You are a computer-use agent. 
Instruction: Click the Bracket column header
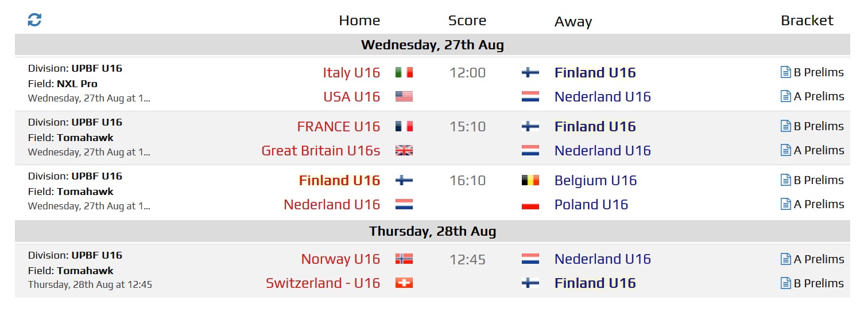tap(807, 21)
